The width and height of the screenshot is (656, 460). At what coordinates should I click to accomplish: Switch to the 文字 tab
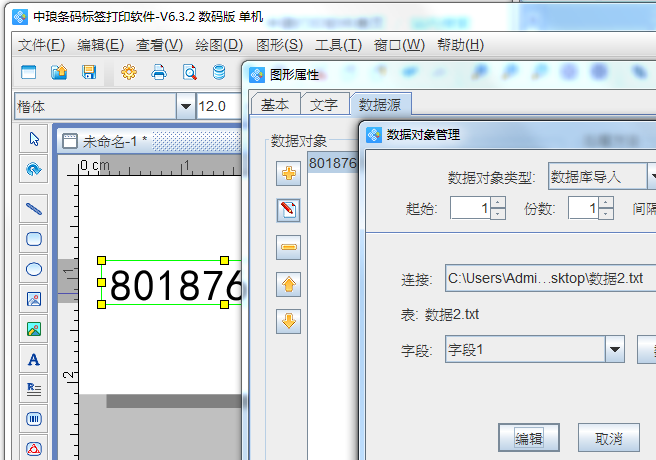pyautogui.click(x=324, y=104)
